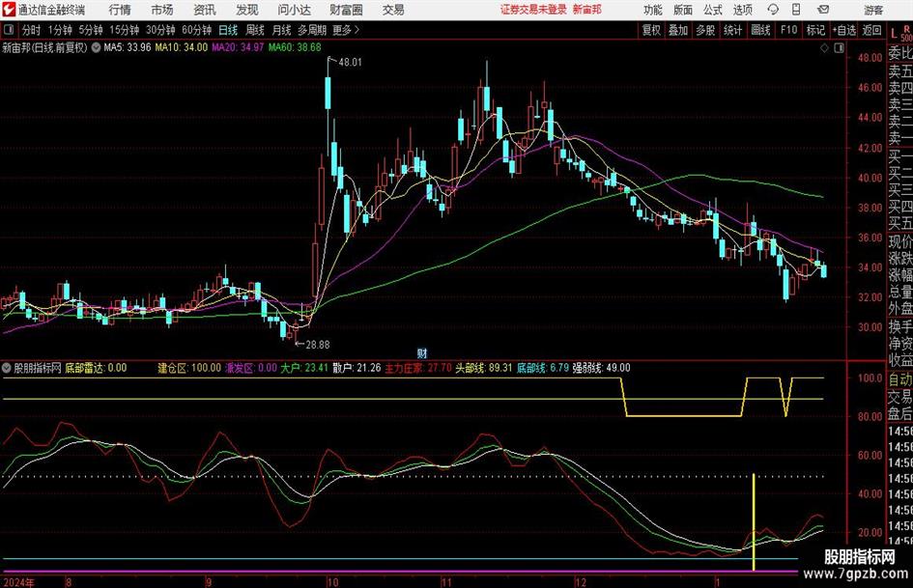Open the 资讯 menu
913x588 pixels.
(205, 10)
